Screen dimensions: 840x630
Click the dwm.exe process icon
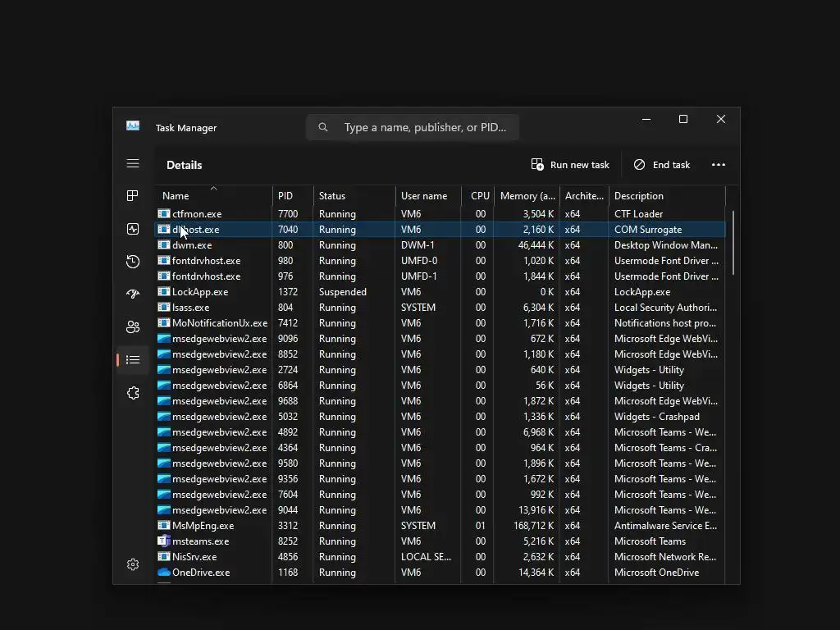[164, 244]
